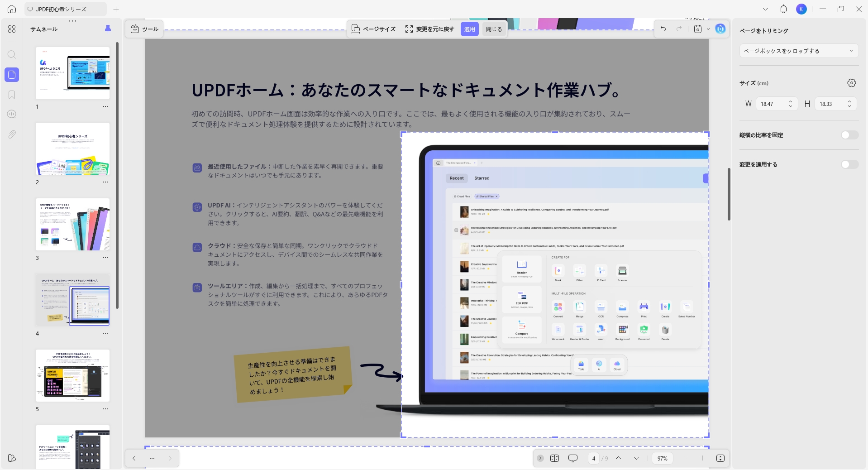Edit the current page number field
The height and width of the screenshot is (470, 868).
[x=594, y=458]
